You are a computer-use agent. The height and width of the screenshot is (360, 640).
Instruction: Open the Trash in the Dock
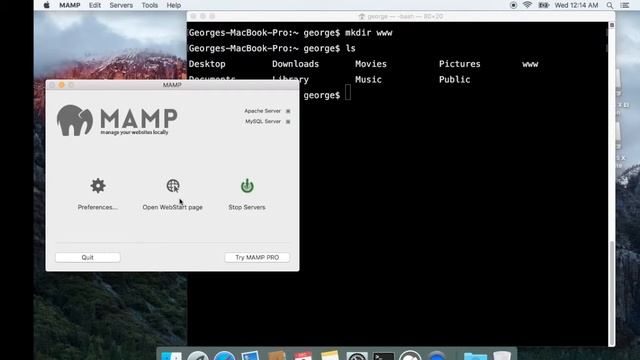pos(502,355)
